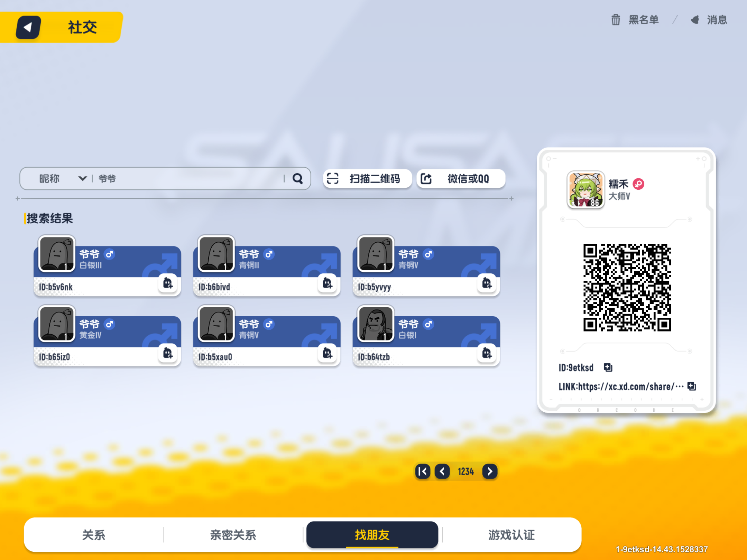Run search with the magnifier icon
The width and height of the screenshot is (747, 560).
(x=297, y=179)
